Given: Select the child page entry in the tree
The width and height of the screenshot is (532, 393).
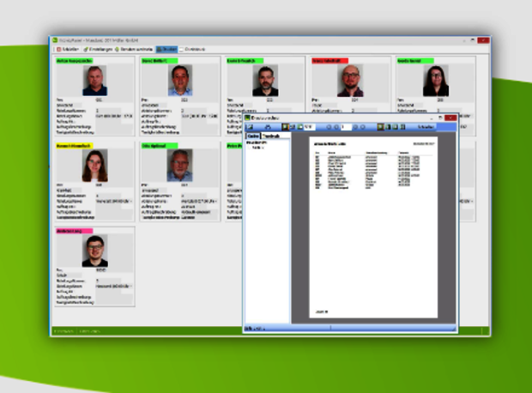Looking at the screenshot, I should (256, 148).
